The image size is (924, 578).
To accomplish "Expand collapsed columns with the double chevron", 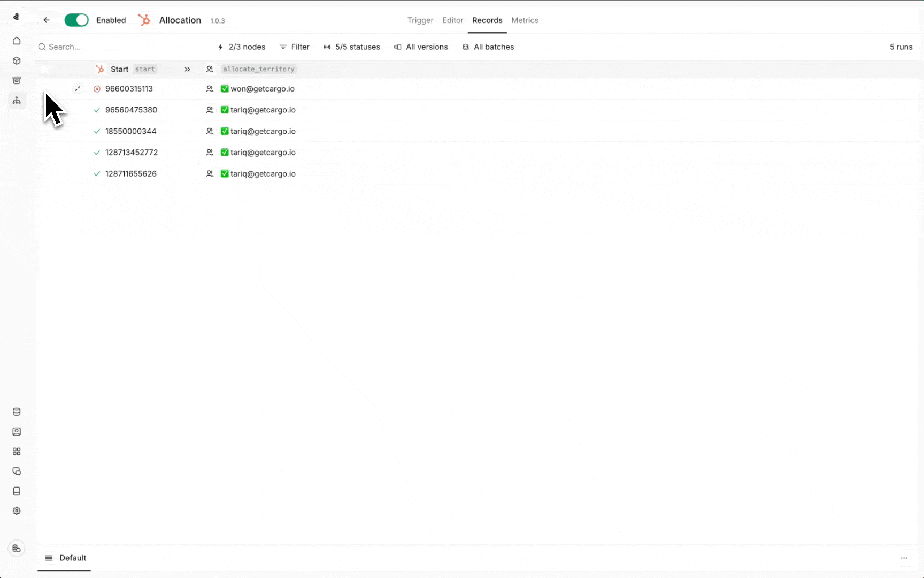I will (187, 69).
